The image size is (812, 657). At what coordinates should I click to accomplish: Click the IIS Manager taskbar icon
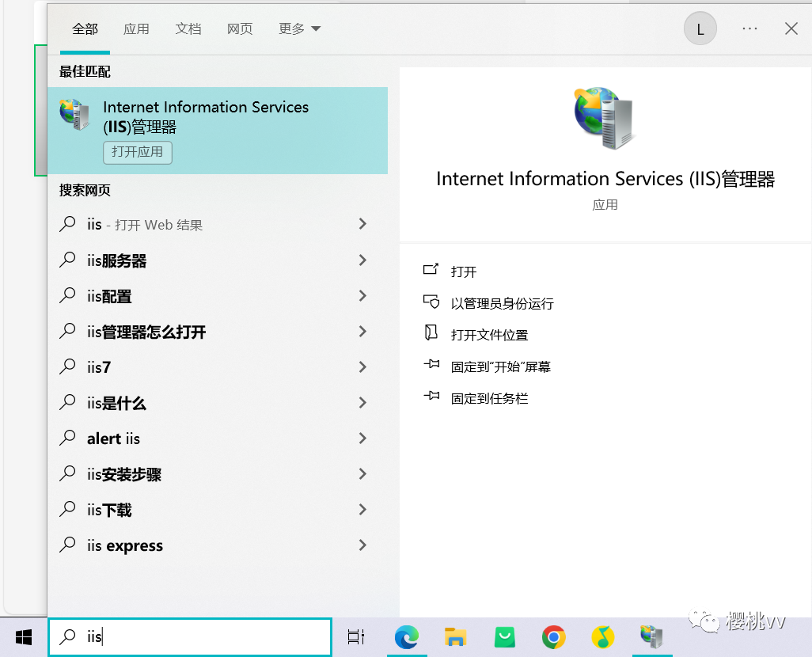[651, 636]
